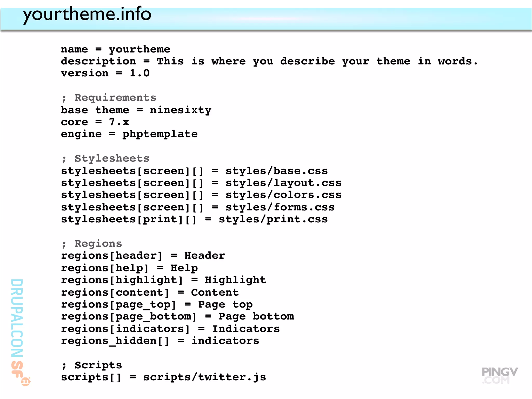Select regions[page_top] = Page top line
Viewport: 532px width, 399px height.
(x=157, y=305)
